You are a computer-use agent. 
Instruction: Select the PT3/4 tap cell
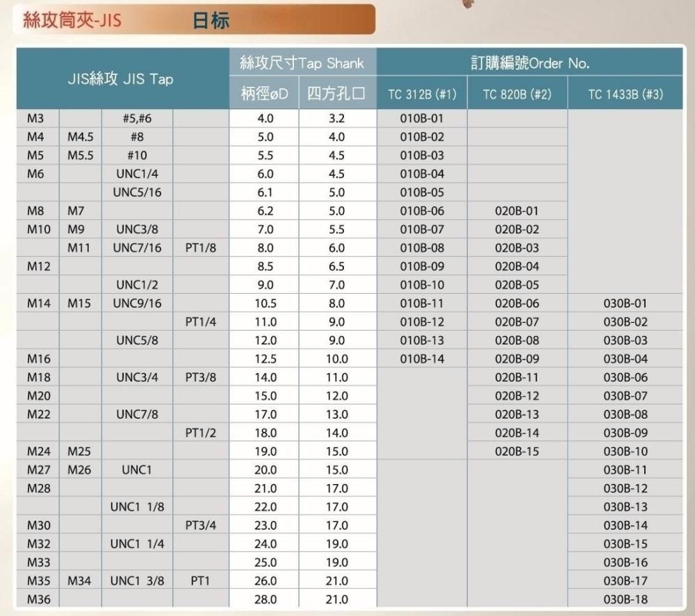coord(201,526)
